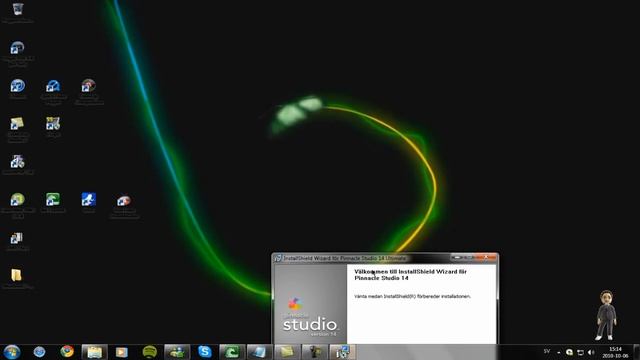
Task: Open Windows Live Messenger taskbar icon
Action: coord(177,352)
